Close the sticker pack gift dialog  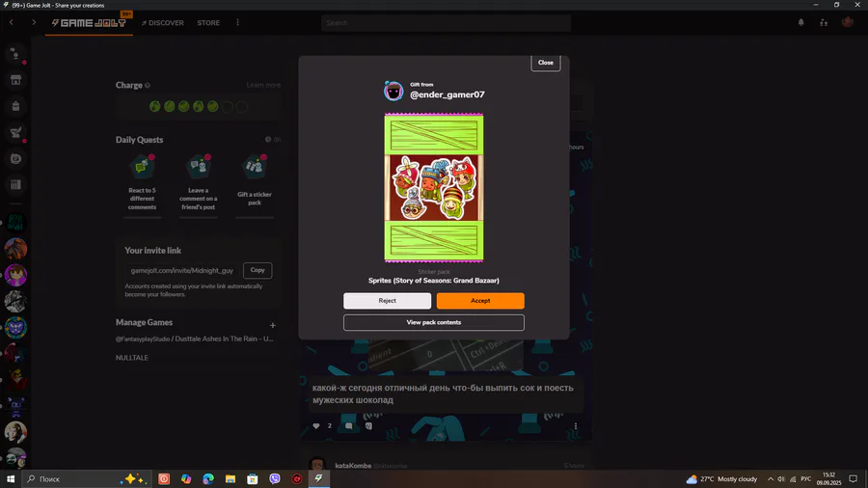tap(545, 63)
